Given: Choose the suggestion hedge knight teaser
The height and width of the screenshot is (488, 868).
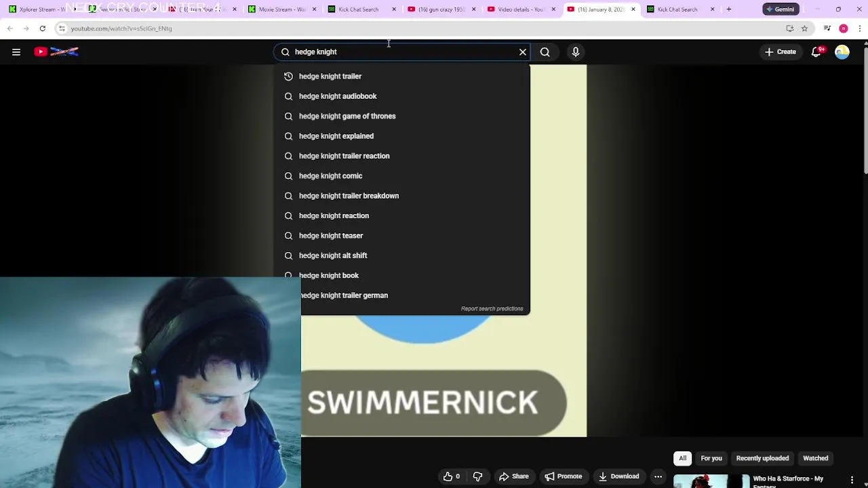Looking at the screenshot, I should pyautogui.click(x=401, y=236).
